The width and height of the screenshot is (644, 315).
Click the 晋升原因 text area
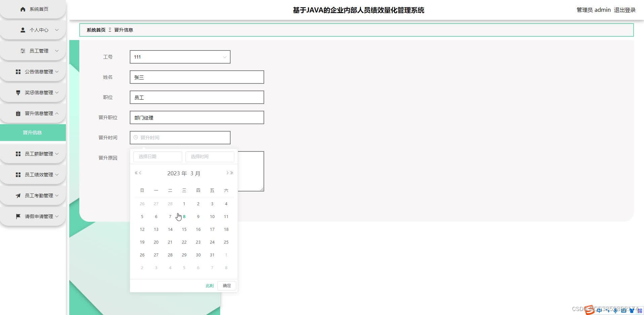click(x=251, y=171)
